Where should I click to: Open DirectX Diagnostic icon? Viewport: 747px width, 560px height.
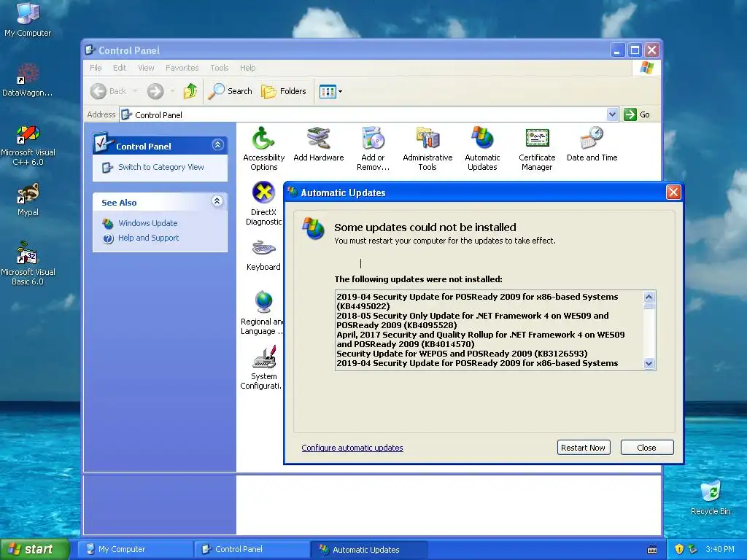click(x=263, y=203)
